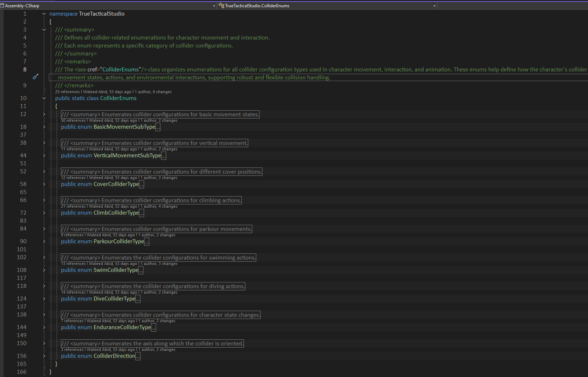The height and width of the screenshot is (377, 588).
Task: Expand the SwimColliderType enum
Action: point(44,270)
